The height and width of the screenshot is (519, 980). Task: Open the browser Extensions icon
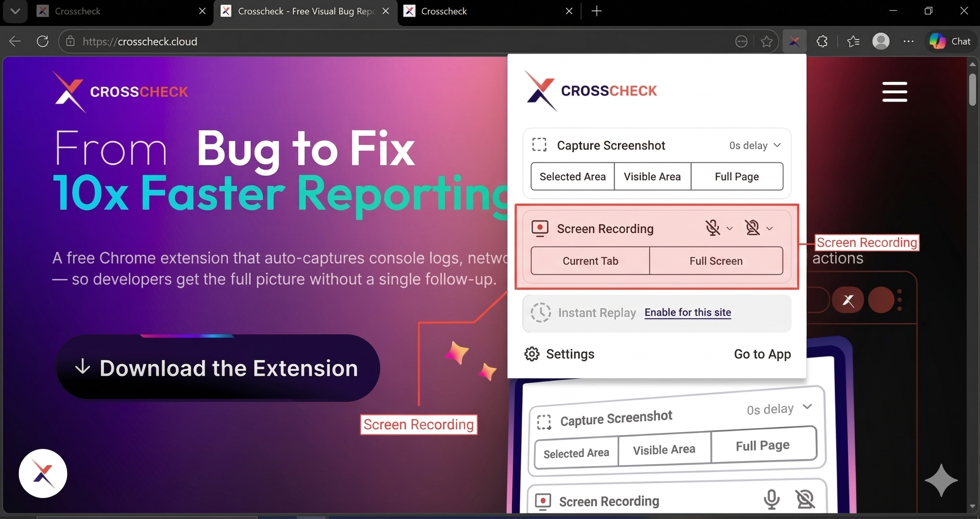tap(822, 41)
